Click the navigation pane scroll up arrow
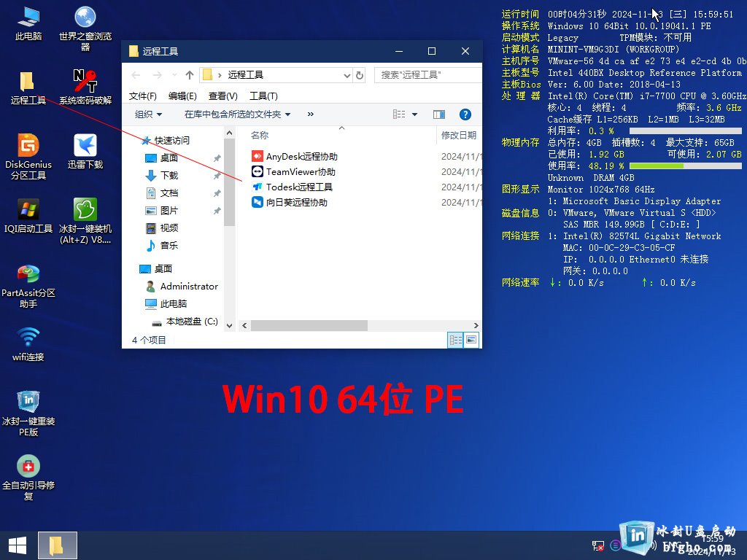The height and width of the screenshot is (560, 747). 229,133
